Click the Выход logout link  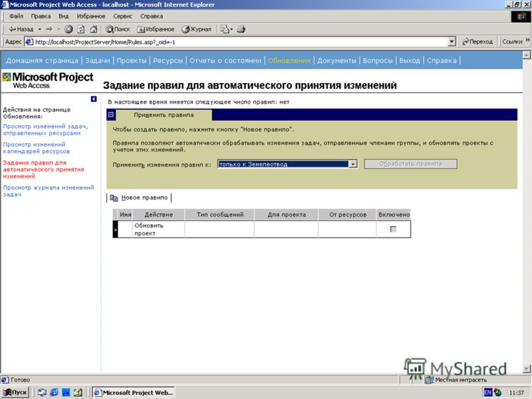point(410,61)
